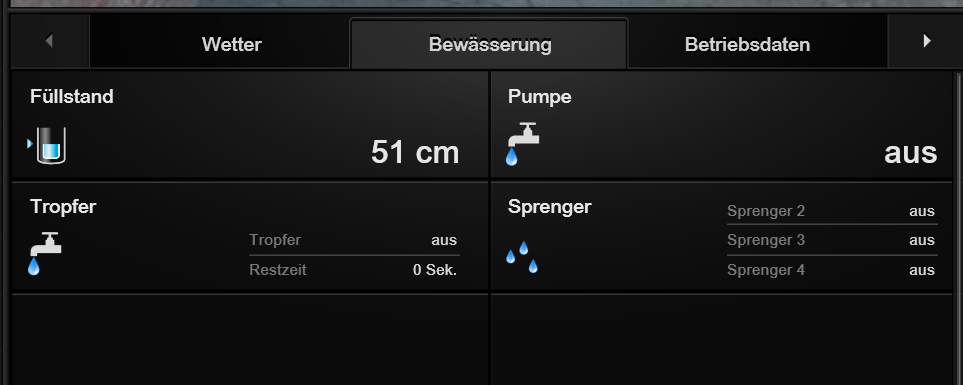
Task: Click the Füllstand water tank icon
Action: tap(51, 146)
